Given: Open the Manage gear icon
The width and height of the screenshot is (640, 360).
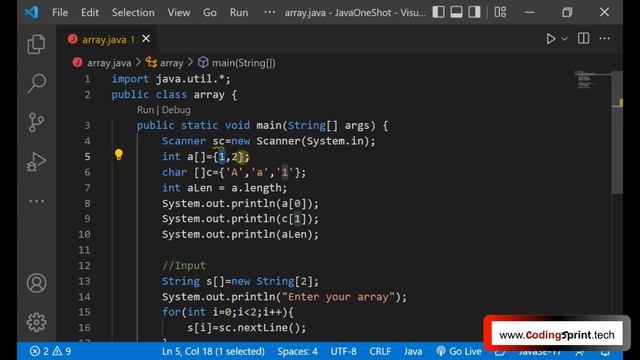Looking at the screenshot, I should (36, 322).
